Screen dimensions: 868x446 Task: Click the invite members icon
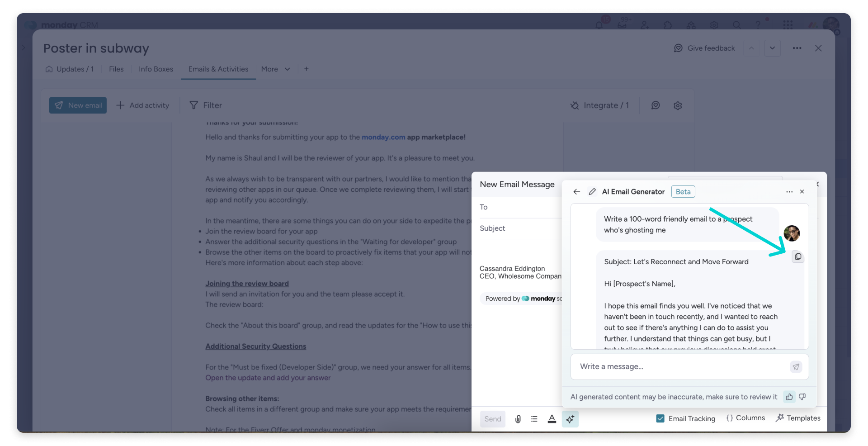645,25
